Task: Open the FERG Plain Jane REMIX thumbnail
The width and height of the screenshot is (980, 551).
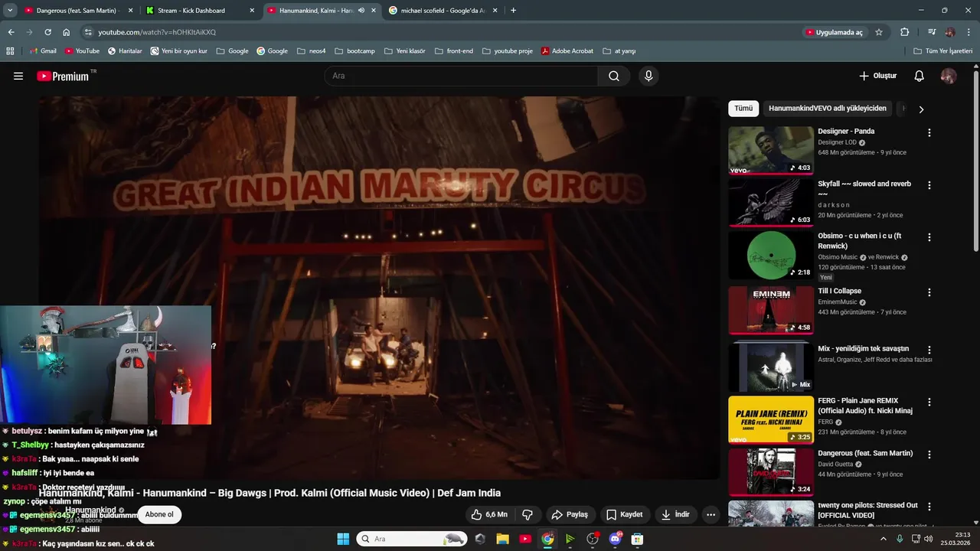Action: [771, 419]
